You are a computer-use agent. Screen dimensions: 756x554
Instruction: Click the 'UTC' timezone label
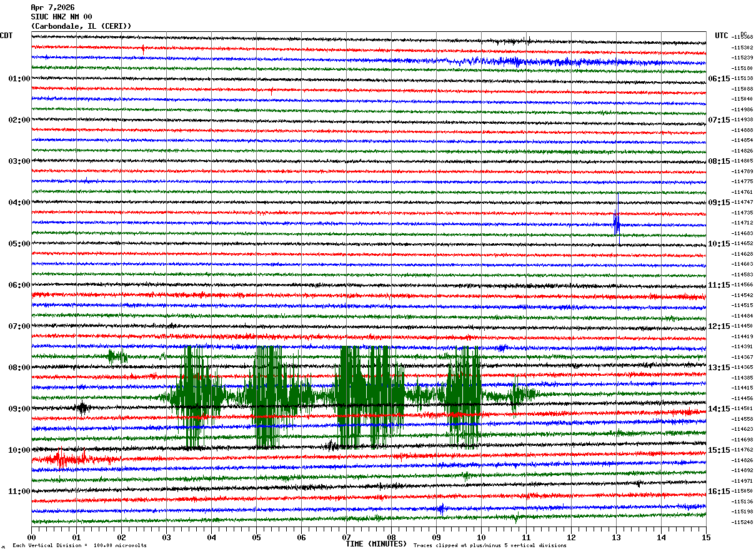[x=722, y=36]
